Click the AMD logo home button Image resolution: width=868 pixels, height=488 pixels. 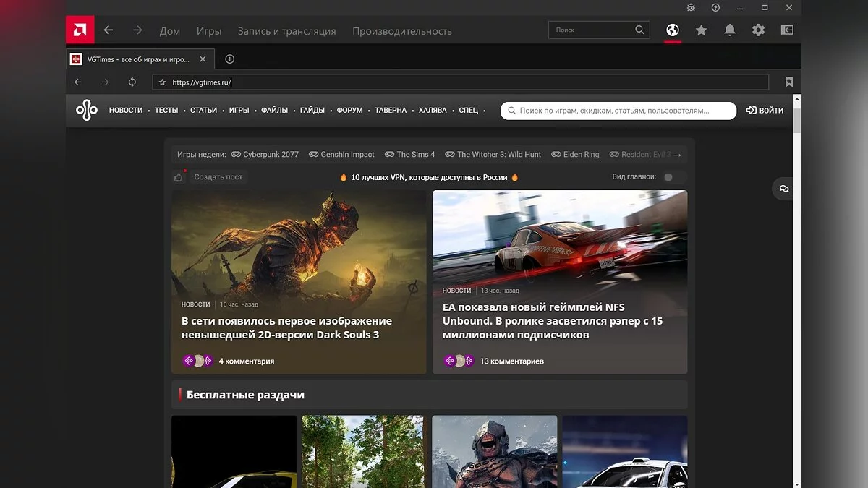pos(80,30)
